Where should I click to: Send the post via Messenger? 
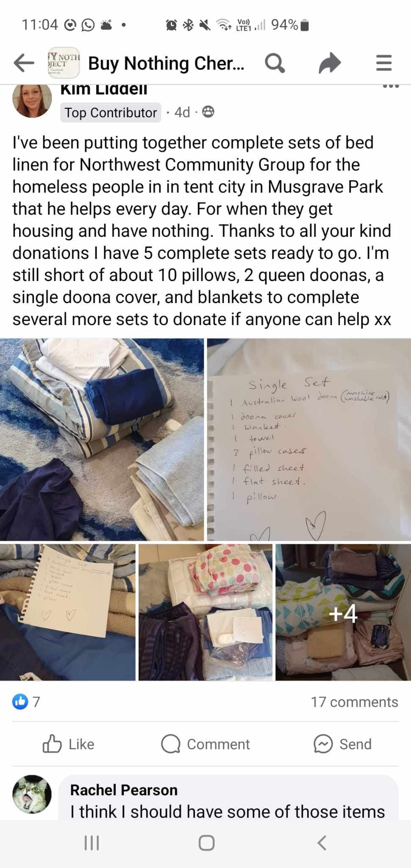[x=342, y=744]
